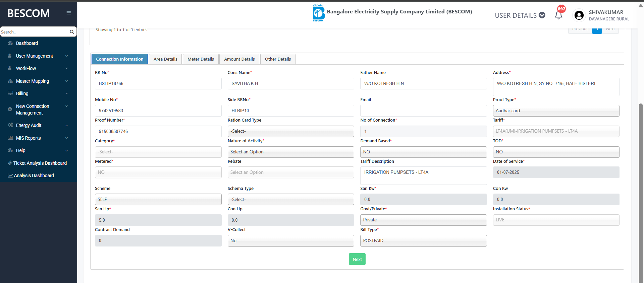The height and width of the screenshot is (283, 644).
Task: Open Dashboard from the sidebar
Action: click(x=27, y=43)
